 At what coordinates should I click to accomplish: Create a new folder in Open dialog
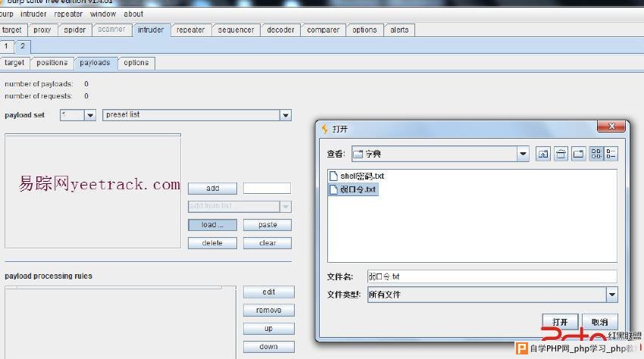point(578,154)
